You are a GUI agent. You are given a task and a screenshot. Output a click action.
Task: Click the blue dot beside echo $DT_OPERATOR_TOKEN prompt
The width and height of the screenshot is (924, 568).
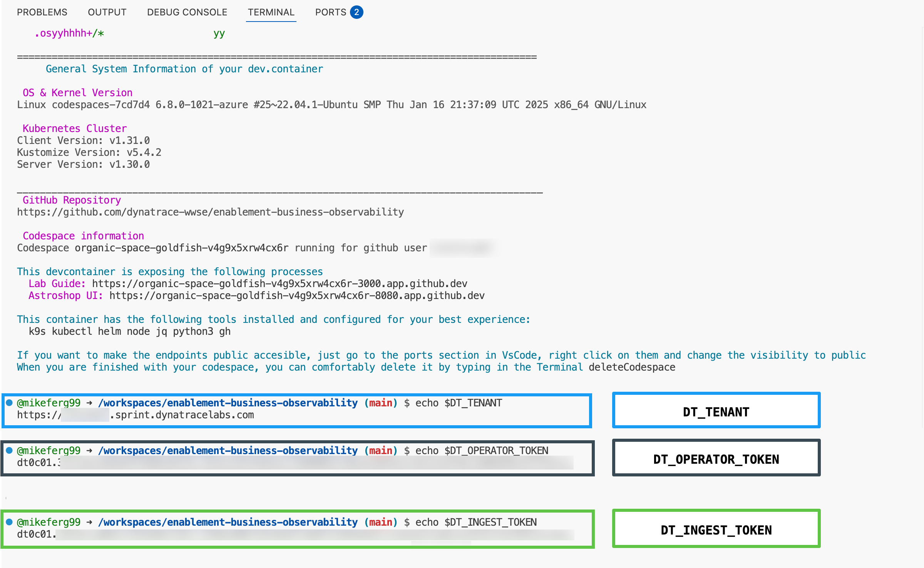pyautogui.click(x=10, y=450)
